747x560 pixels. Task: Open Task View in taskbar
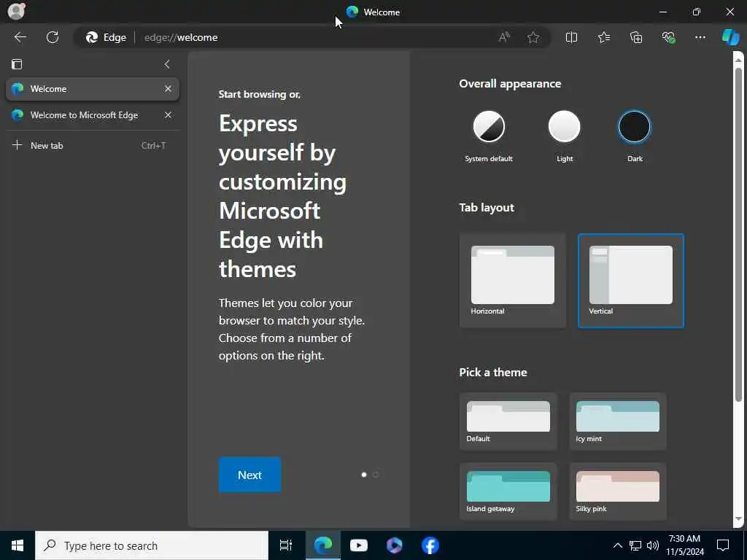(x=286, y=545)
